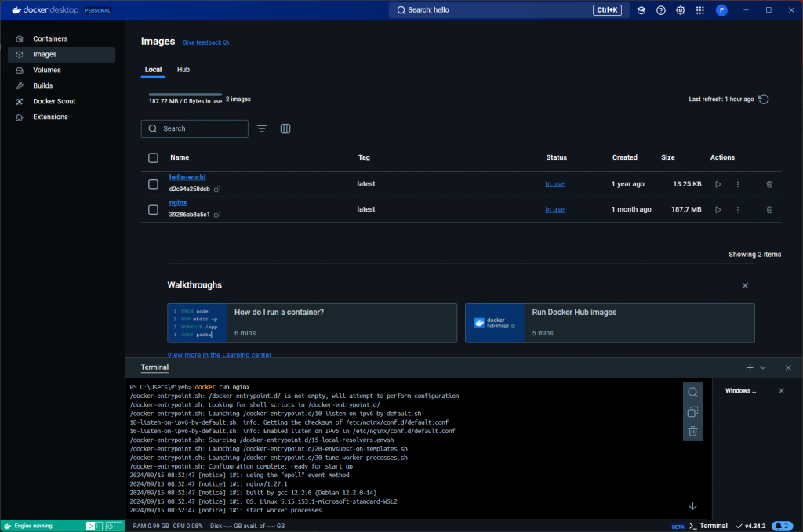Open the How do I run a container walkthrough
The image size is (803, 532).
point(312,323)
